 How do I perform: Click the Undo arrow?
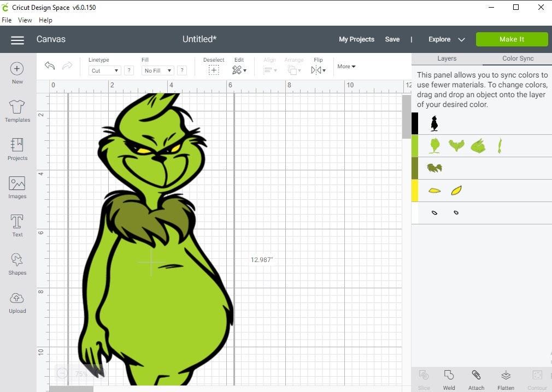coord(50,66)
